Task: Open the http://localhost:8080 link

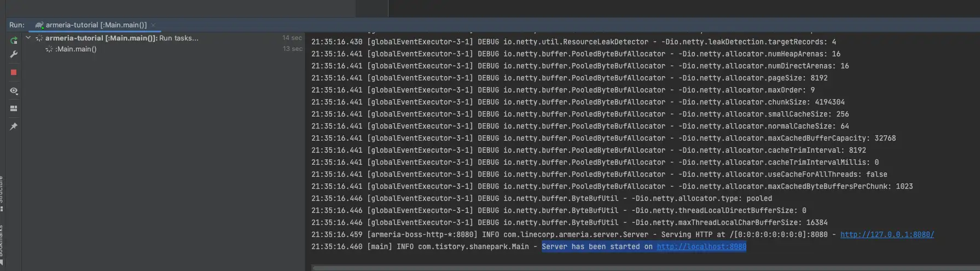Action: tap(701, 247)
